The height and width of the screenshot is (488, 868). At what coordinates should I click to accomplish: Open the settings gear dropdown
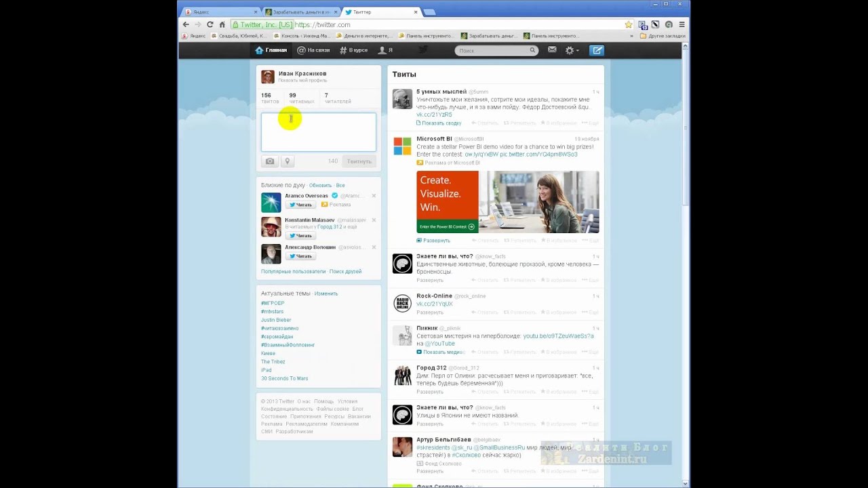pos(572,50)
